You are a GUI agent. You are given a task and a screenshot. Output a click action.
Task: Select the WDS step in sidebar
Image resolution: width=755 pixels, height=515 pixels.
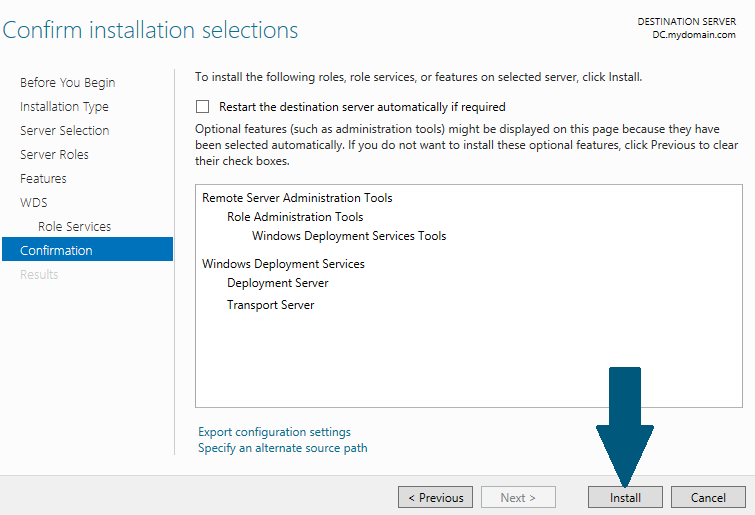[x=33, y=203]
